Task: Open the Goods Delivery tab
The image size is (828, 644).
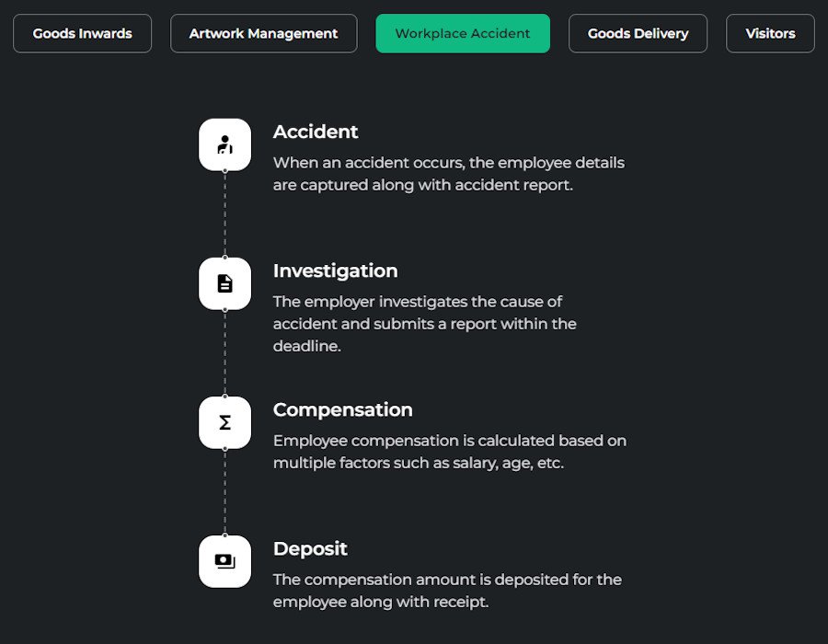Action: coord(638,33)
